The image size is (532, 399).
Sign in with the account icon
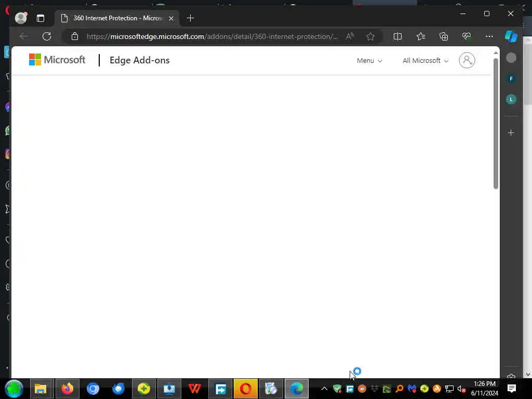tap(467, 60)
